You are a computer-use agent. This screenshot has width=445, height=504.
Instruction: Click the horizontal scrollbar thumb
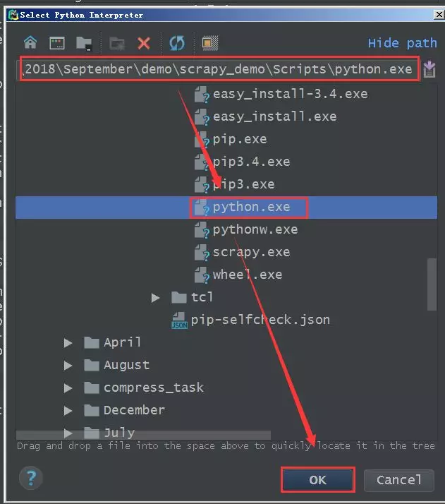[x=144, y=435]
